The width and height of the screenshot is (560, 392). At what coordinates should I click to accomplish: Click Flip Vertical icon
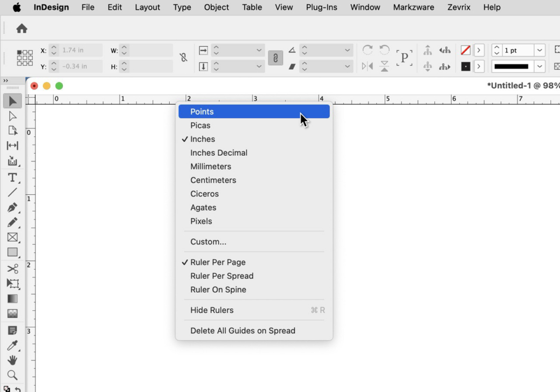pos(384,66)
